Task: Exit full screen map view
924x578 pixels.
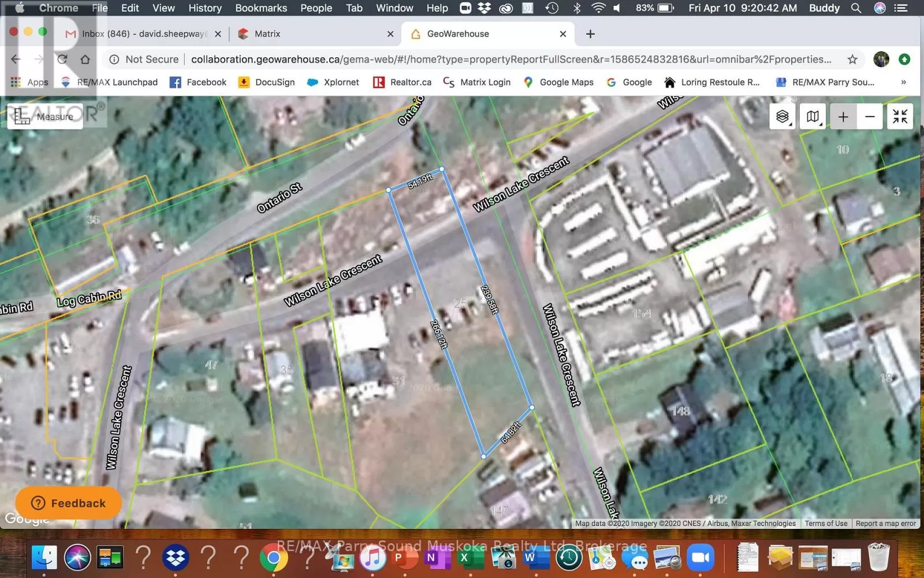Action: tap(900, 117)
